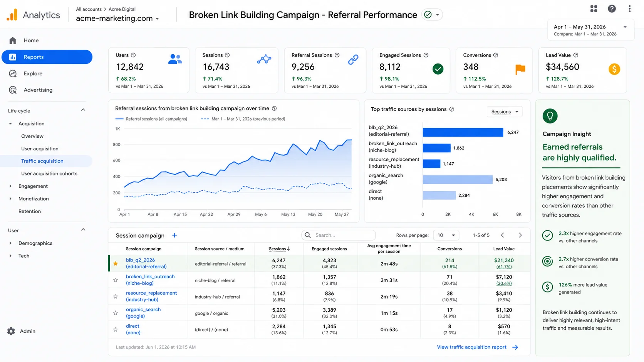Click the Top traffic sources info icon
The width and height of the screenshot is (644, 362).
pos(452,109)
